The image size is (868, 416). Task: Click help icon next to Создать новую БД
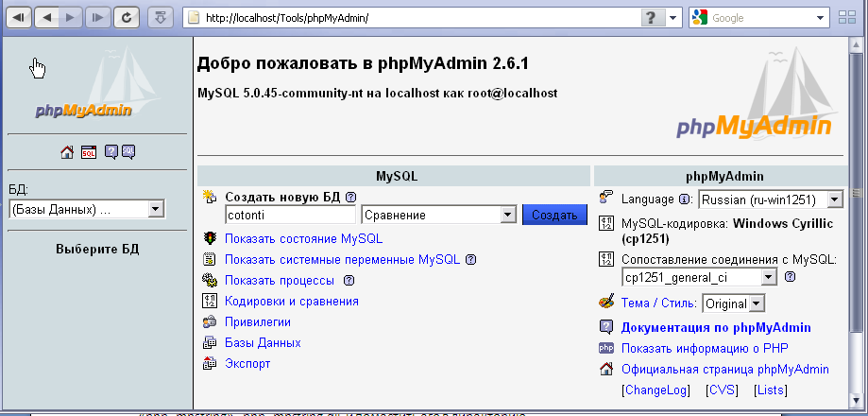pyautogui.click(x=350, y=197)
